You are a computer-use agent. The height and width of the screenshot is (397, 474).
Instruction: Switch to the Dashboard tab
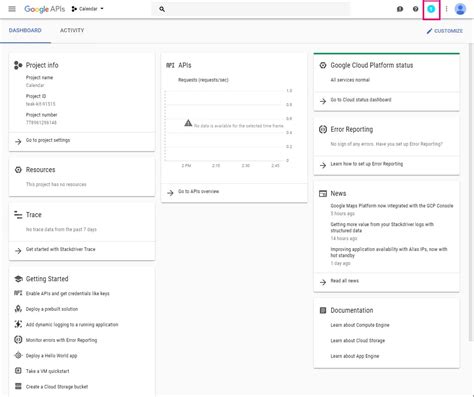coord(25,30)
